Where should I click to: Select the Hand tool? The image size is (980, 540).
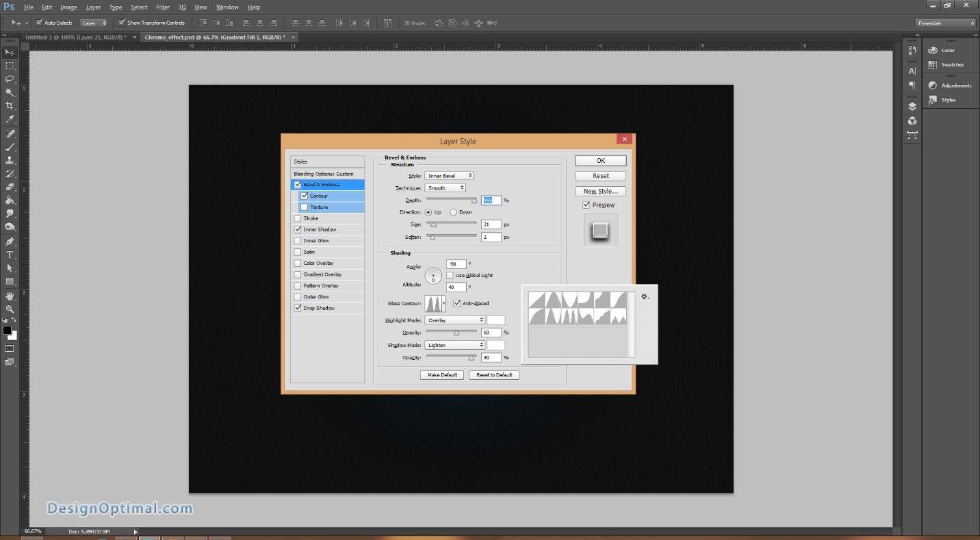(x=10, y=296)
